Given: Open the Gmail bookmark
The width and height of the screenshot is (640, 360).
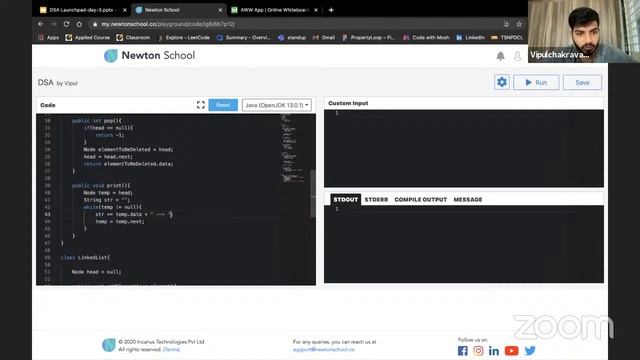Looking at the screenshot, I should (324, 38).
